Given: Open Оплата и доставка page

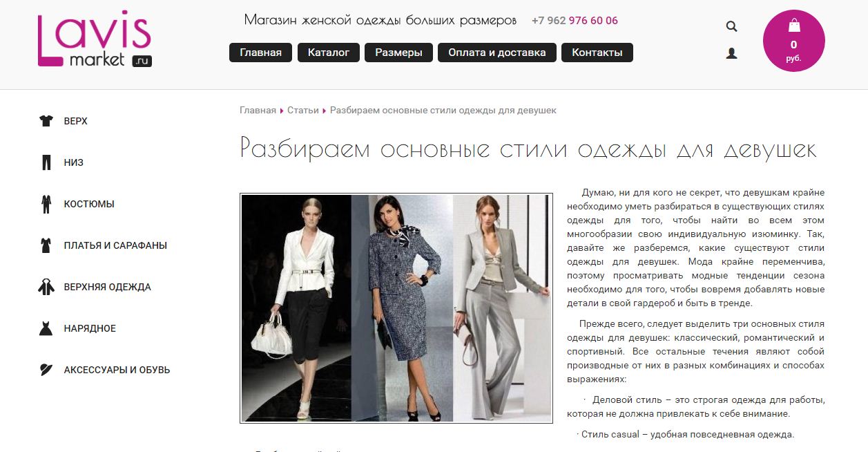Looking at the screenshot, I should [x=497, y=53].
